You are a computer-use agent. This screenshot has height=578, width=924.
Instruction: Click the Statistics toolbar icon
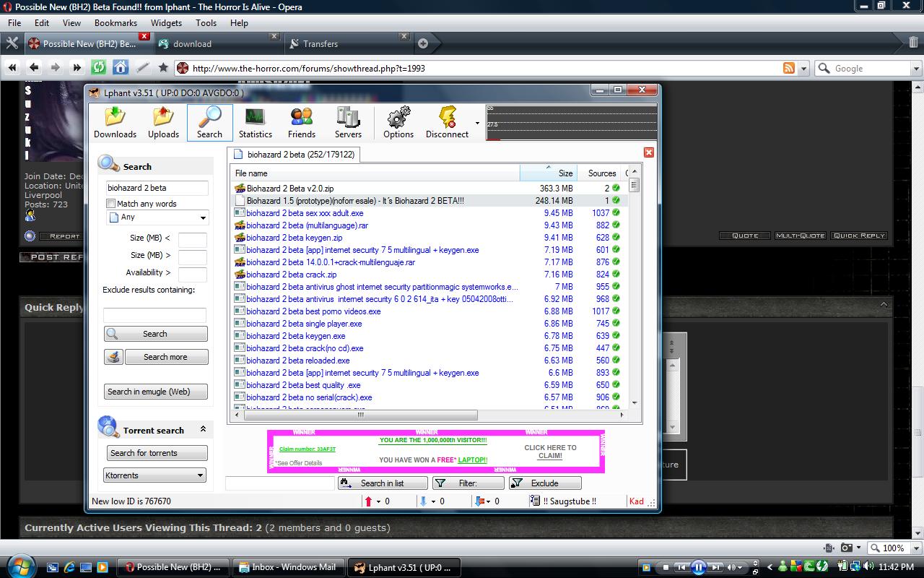pos(255,122)
